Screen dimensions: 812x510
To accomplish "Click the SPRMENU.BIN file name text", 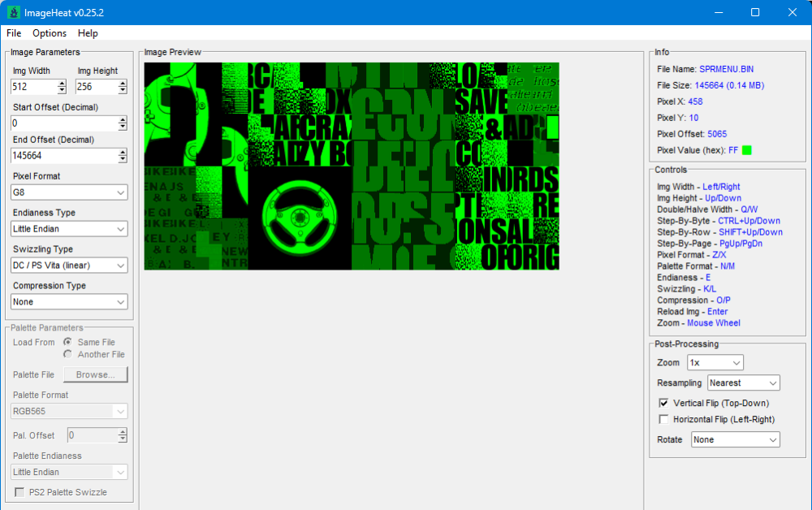I will [x=726, y=69].
